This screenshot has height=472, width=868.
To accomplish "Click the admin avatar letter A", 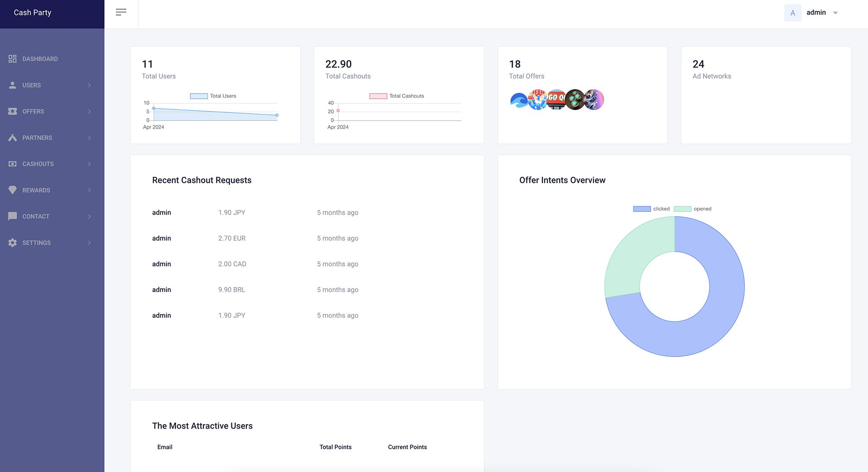I will pos(793,13).
